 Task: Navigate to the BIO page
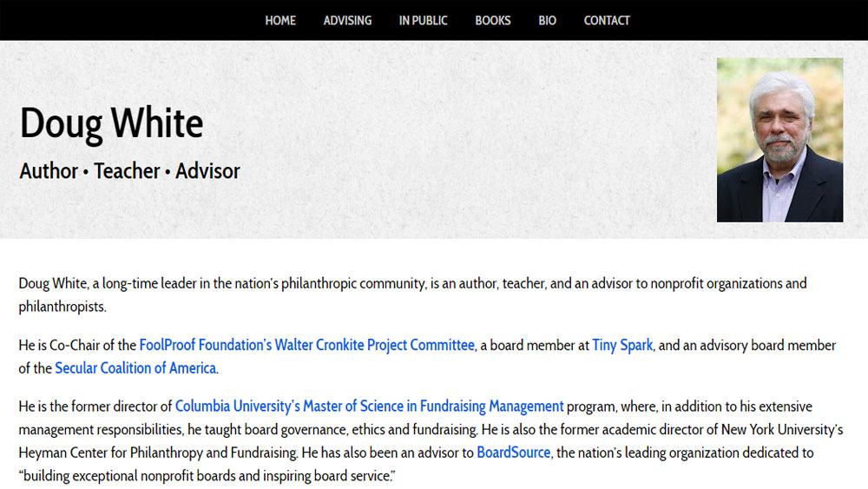click(547, 21)
